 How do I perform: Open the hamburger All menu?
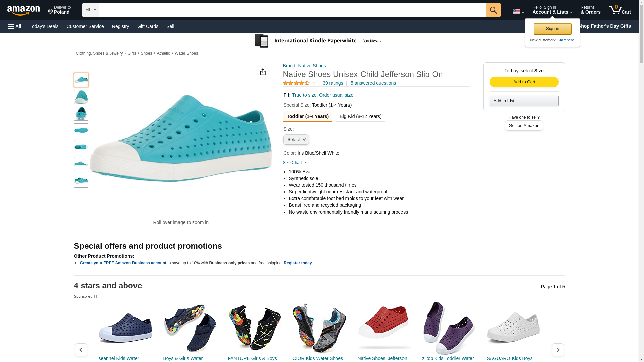(x=15, y=26)
